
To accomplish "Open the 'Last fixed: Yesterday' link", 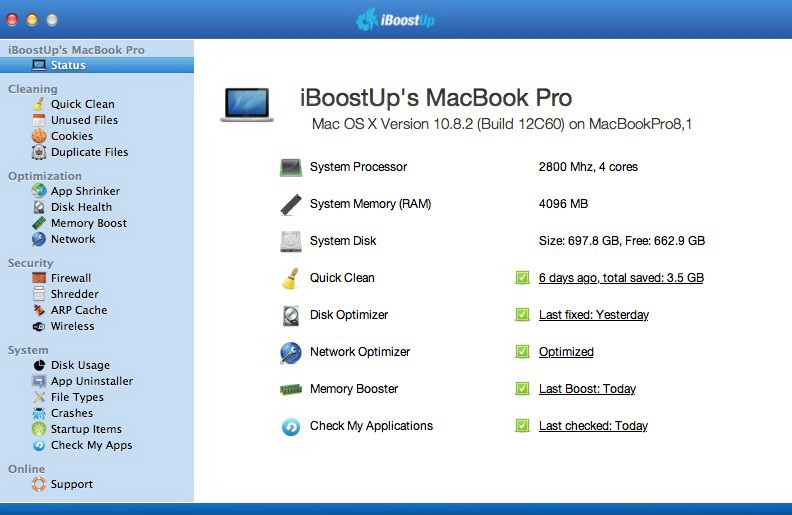I will (x=594, y=315).
